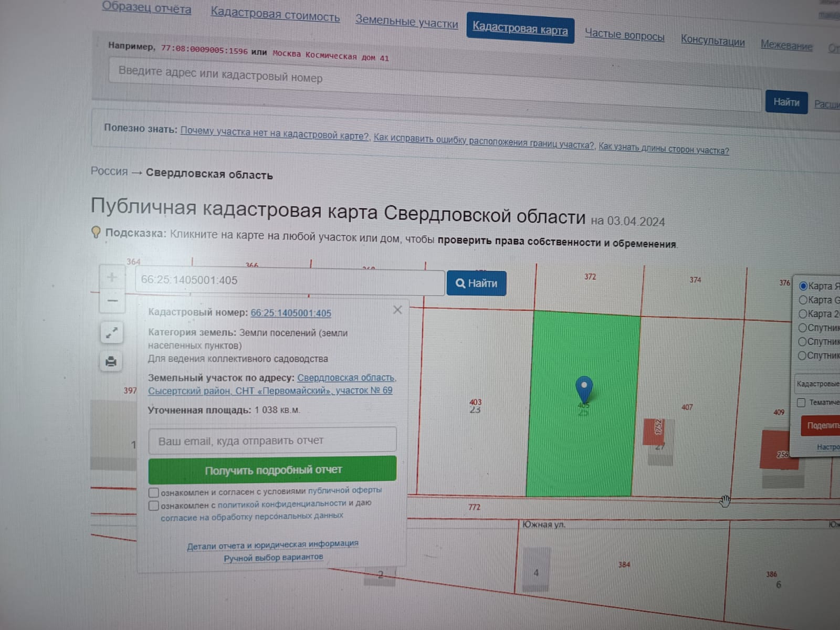This screenshot has width=840, height=630.
Task: Click Ручной выбор вариантов link
Action: (x=274, y=558)
